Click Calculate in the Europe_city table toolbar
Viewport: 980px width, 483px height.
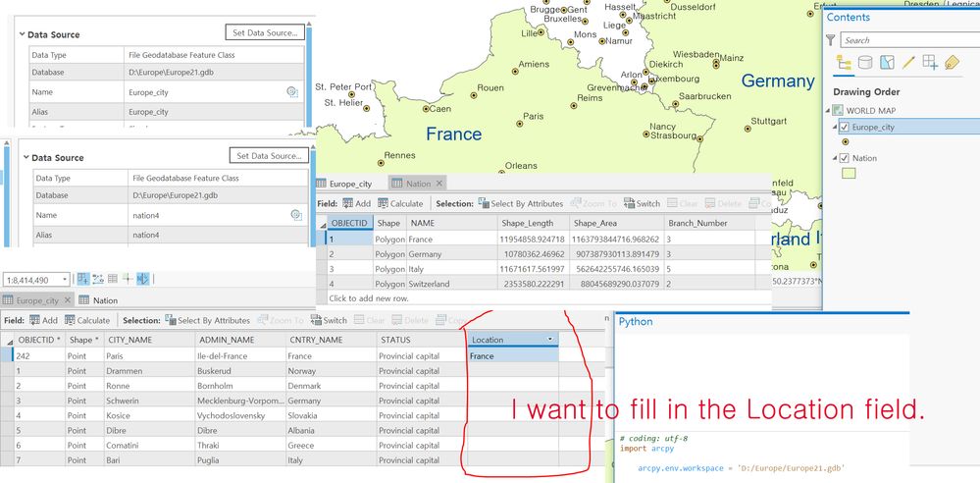tap(86, 320)
